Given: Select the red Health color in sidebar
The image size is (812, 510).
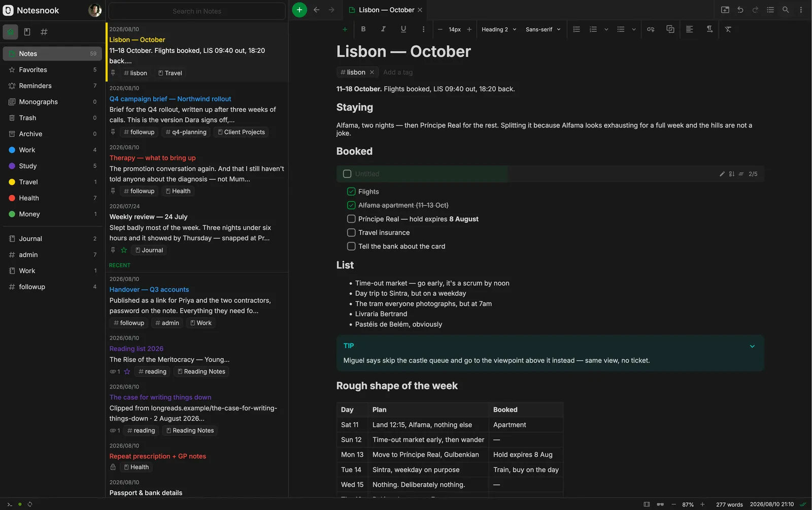Looking at the screenshot, I should [x=53, y=198].
